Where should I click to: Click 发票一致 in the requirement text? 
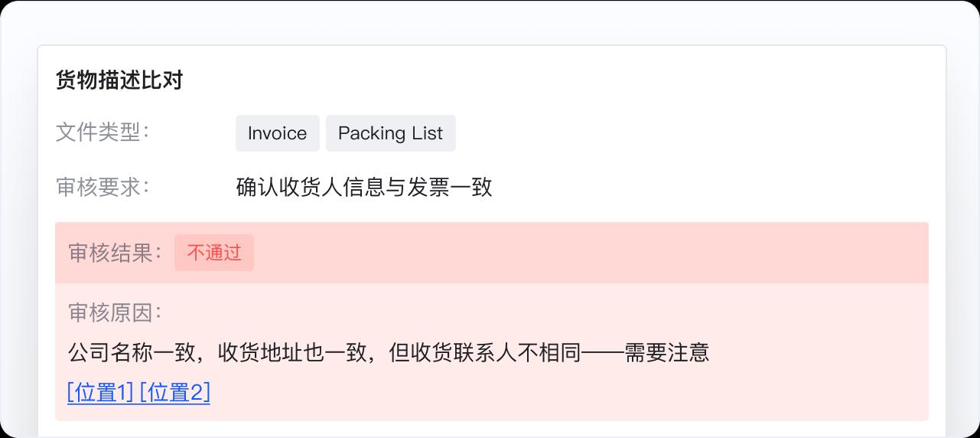pos(450,187)
